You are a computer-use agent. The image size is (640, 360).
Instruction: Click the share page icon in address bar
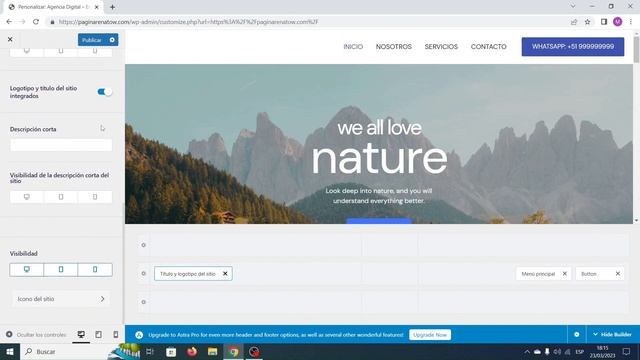[574, 22]
